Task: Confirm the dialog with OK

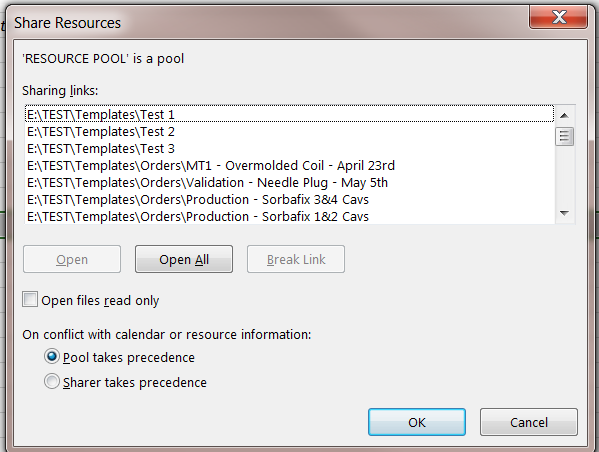Action: point(417,422)
